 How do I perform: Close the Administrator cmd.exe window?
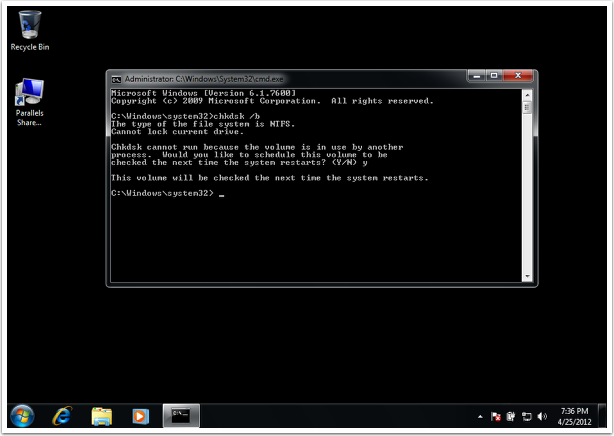[x=518, y=76]
